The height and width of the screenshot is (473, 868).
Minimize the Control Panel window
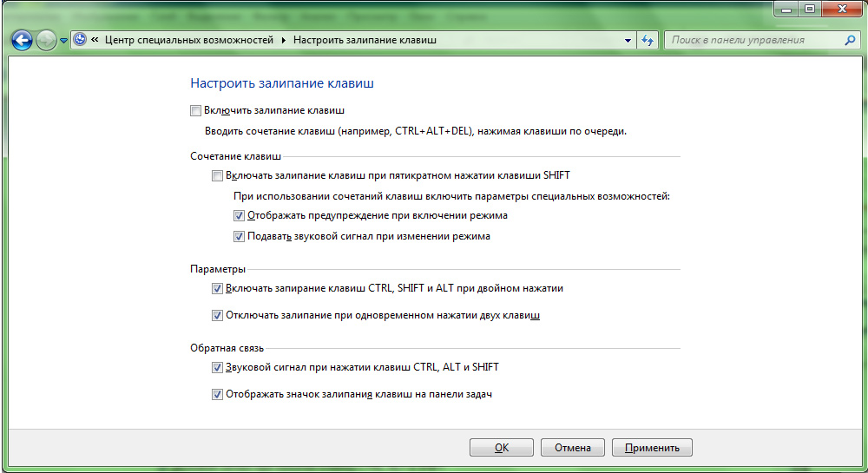[x=786, y=9]
